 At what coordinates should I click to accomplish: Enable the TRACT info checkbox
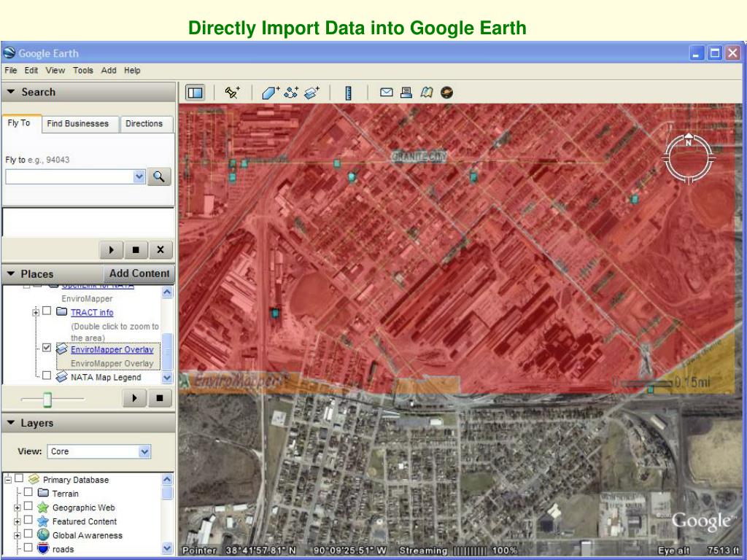[x=47, y=311]
